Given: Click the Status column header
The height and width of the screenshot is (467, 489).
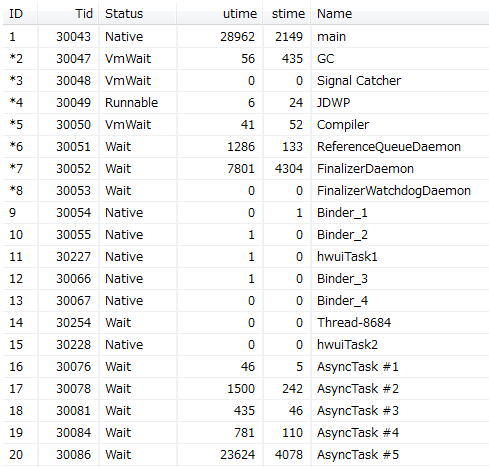Looking at the screenshot, I should (x=137, y=13).
